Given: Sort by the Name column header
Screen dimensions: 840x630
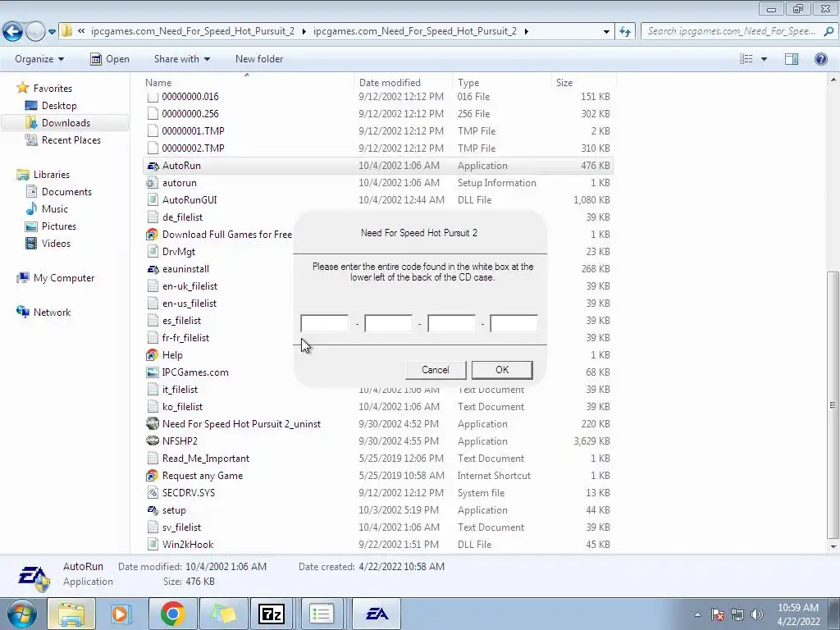Looking at the screenshot, I should point(158,83).
